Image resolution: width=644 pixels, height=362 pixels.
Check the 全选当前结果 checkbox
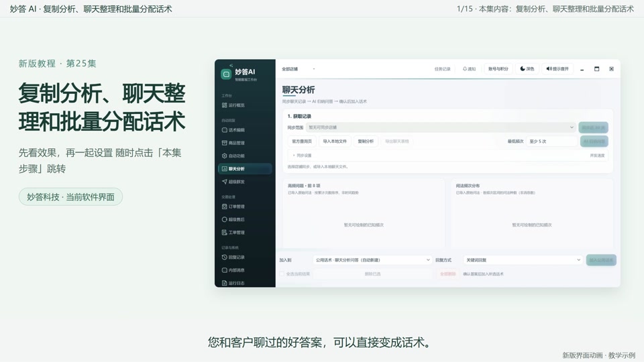click(282, 274)
